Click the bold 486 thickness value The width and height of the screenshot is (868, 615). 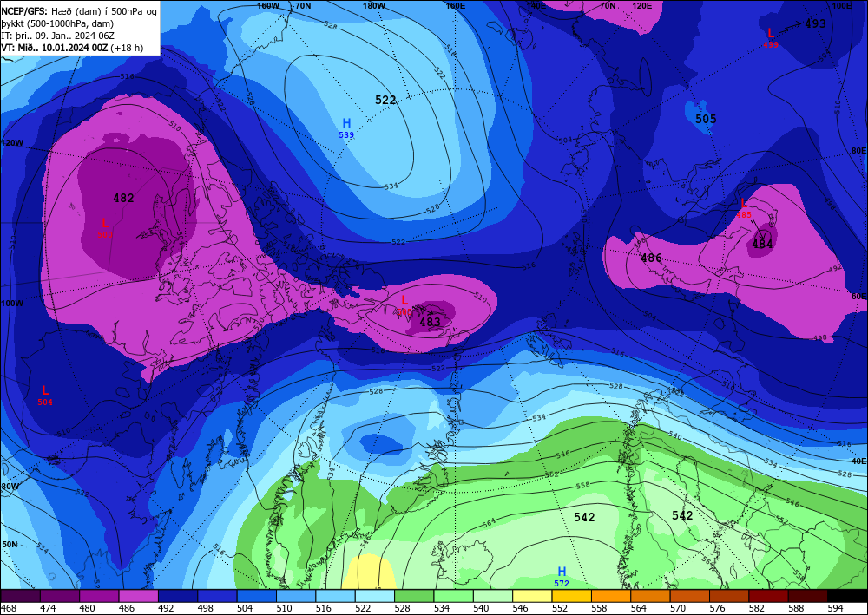coord(651,258)
